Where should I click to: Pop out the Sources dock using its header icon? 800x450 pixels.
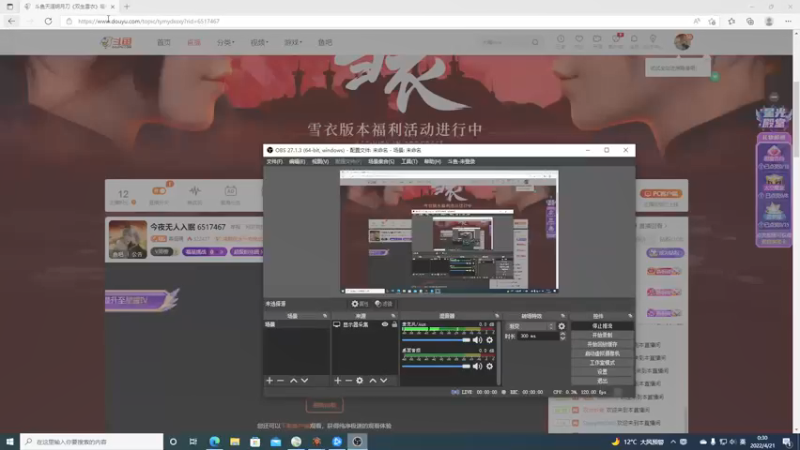pos(393,316)
